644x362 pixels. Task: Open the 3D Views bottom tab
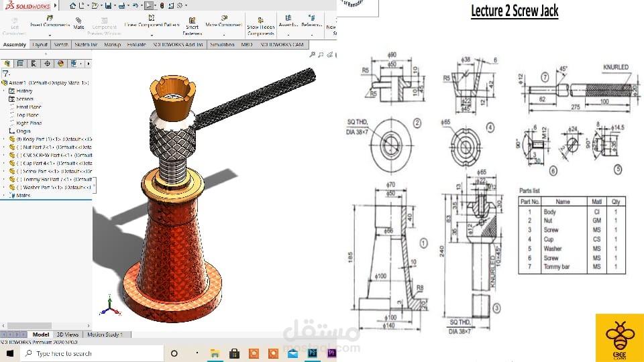(67, 335)
